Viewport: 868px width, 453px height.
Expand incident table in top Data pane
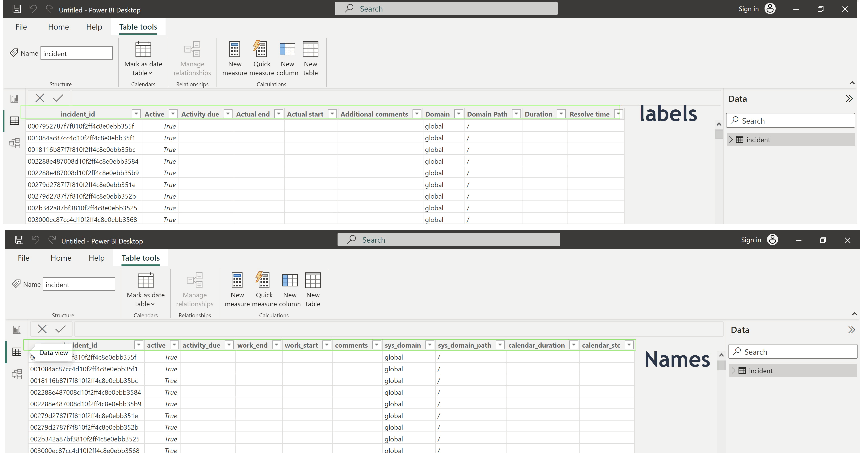[731, 139]
